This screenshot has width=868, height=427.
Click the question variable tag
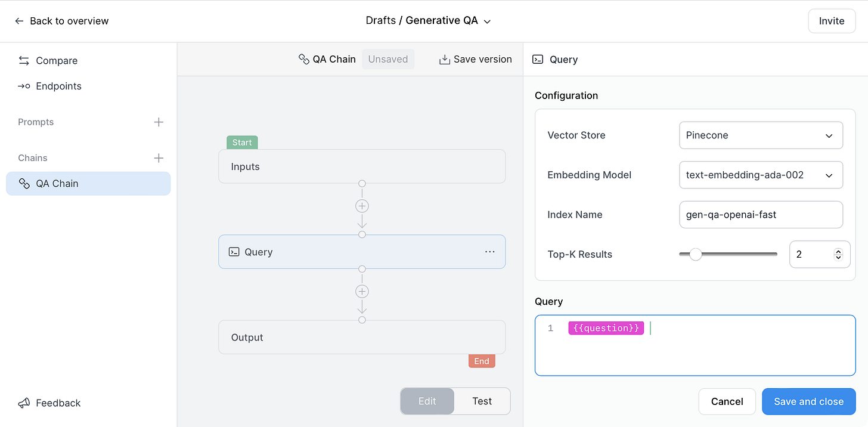click(x=606, y=328)
